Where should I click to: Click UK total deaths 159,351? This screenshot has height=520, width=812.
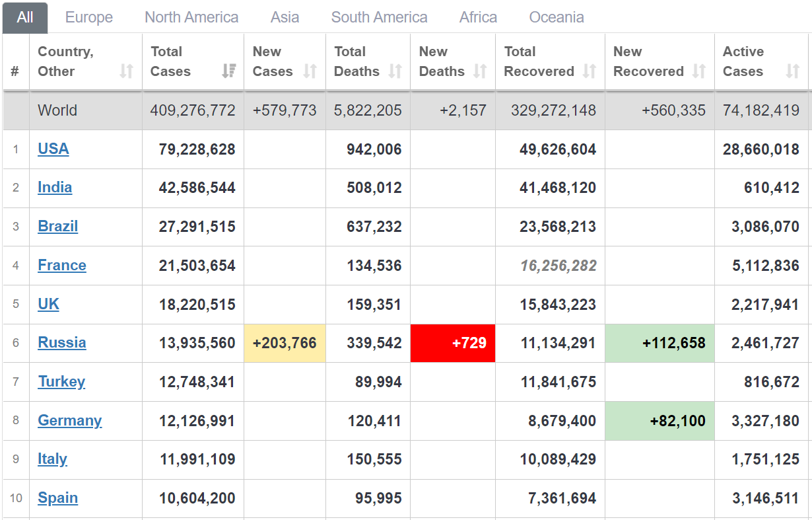pyautogui.click(x=374, y=305)
